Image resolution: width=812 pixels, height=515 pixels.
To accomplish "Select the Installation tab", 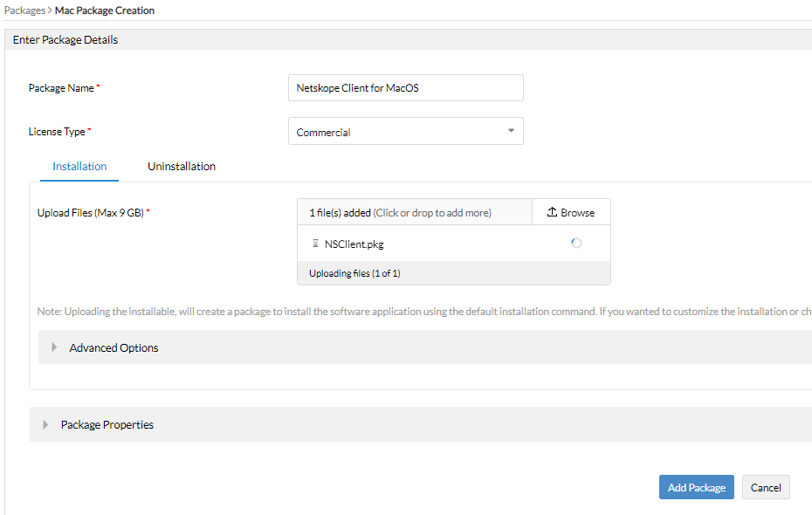I will [x=79, y=166].
